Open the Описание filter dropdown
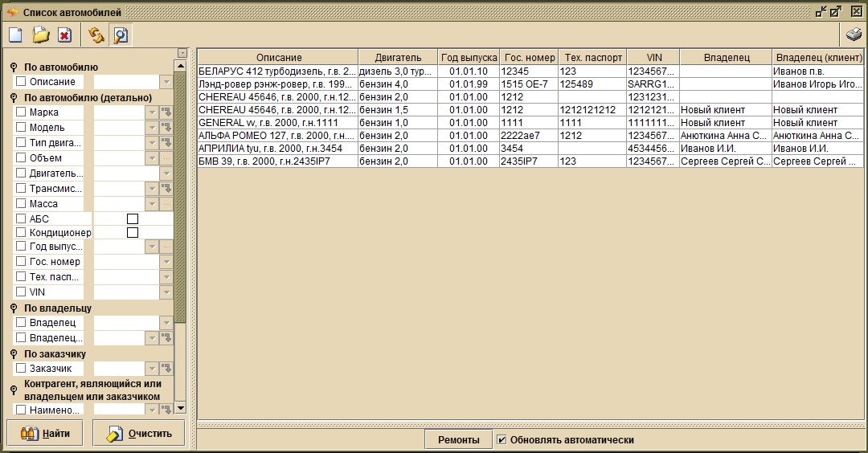The image size is (868, 453). (166, 82)
